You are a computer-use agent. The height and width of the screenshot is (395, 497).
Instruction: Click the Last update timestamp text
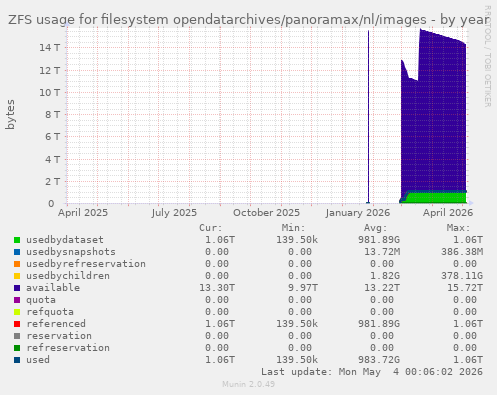click(372, 372)
